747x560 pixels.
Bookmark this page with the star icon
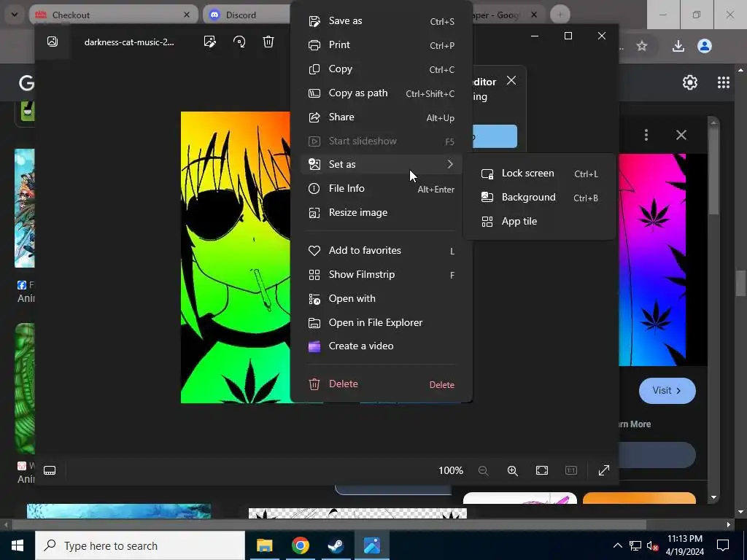642,46
